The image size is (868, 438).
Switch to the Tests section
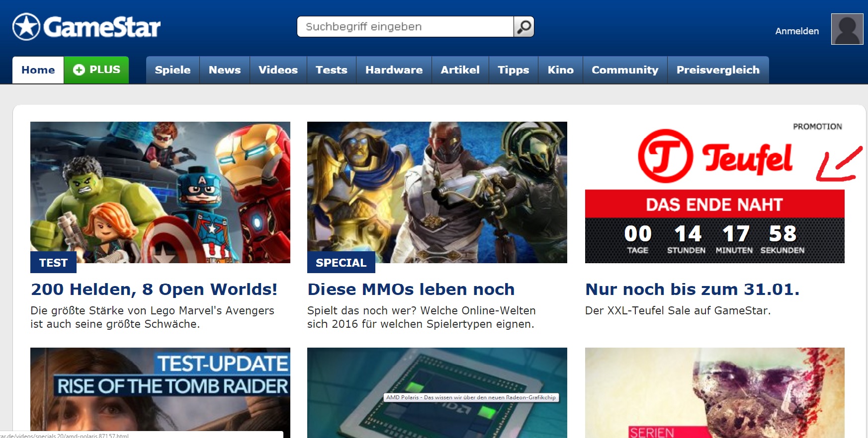click(332, 70)
